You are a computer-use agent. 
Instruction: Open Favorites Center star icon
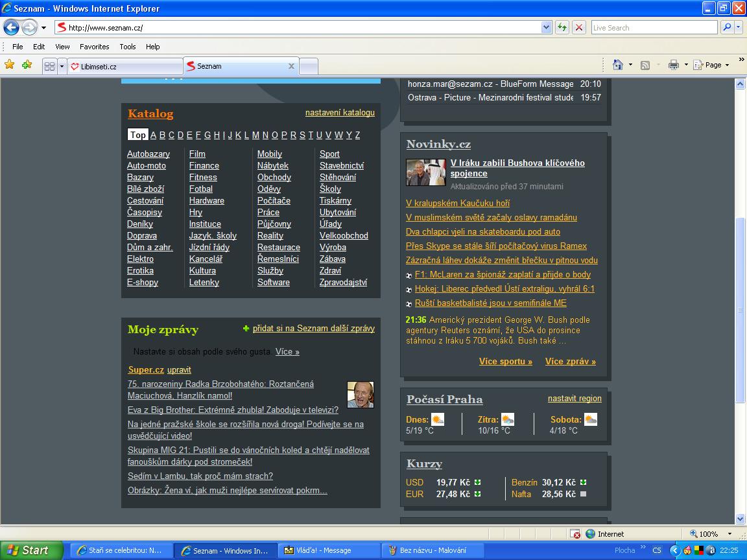[10, 64]
